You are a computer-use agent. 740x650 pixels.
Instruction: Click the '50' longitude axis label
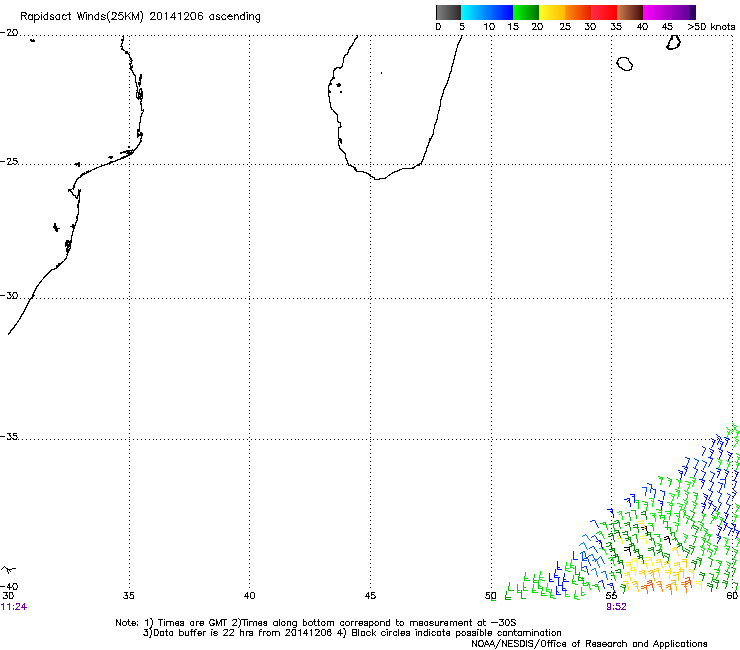coord(490,596)
